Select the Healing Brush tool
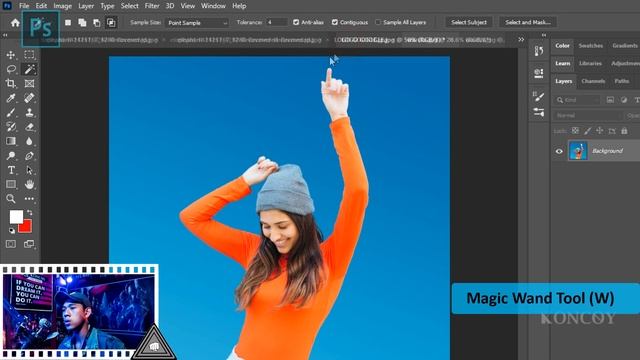Image resolution: width=640 pixels, height=360 pixels. 29,98
